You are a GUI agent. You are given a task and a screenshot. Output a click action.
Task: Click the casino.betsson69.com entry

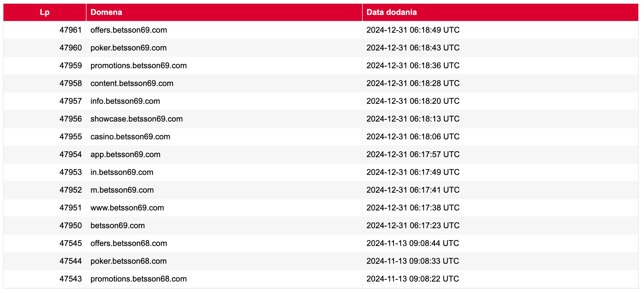click(130, 137)
